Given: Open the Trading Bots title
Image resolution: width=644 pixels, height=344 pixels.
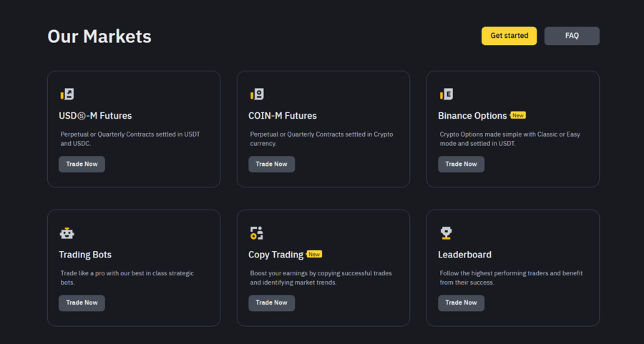Looking at the screenshot, I should [x=85, y=255].
